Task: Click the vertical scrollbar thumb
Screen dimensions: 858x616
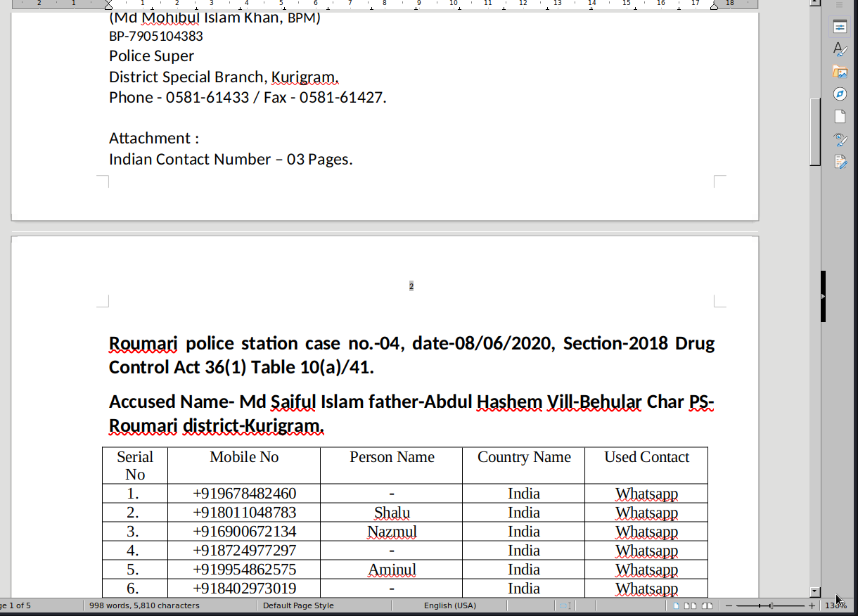Action: [x=815, y=131]
